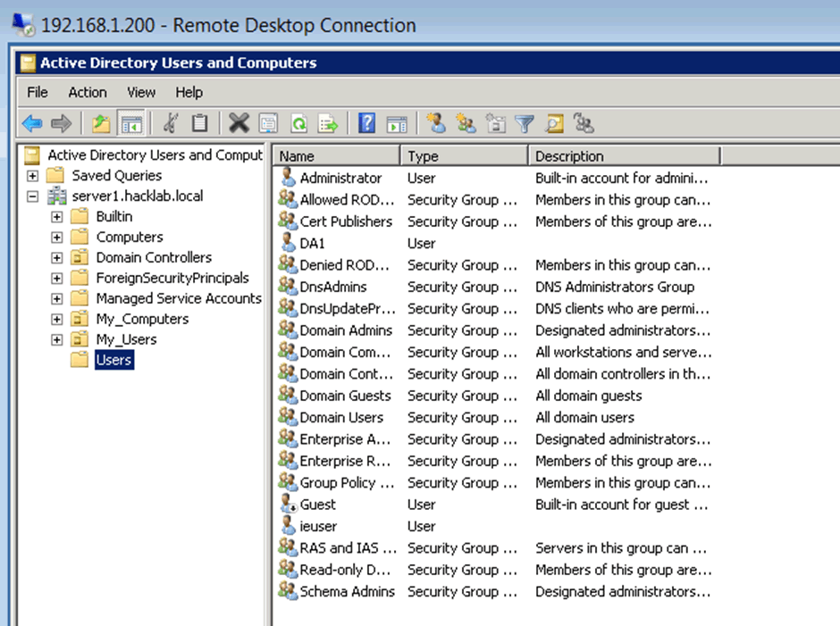Click the Find objects magnifier icon
840x626 pixels.
[x=554, y=124]
